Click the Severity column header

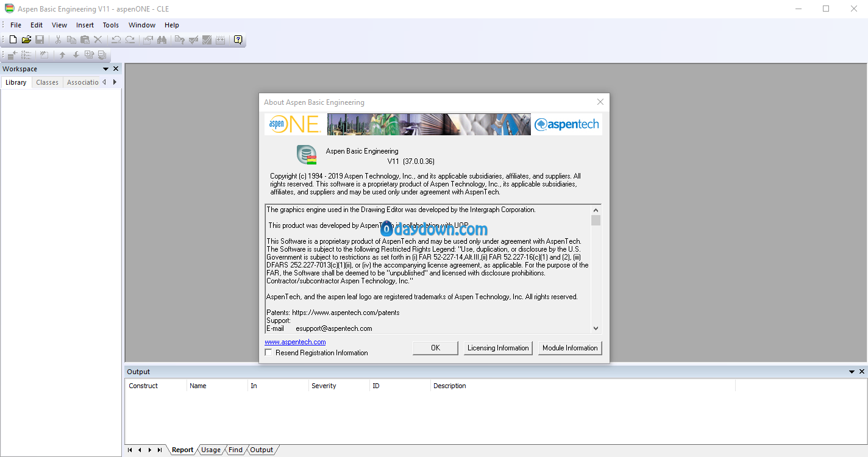tap(339, 386)
